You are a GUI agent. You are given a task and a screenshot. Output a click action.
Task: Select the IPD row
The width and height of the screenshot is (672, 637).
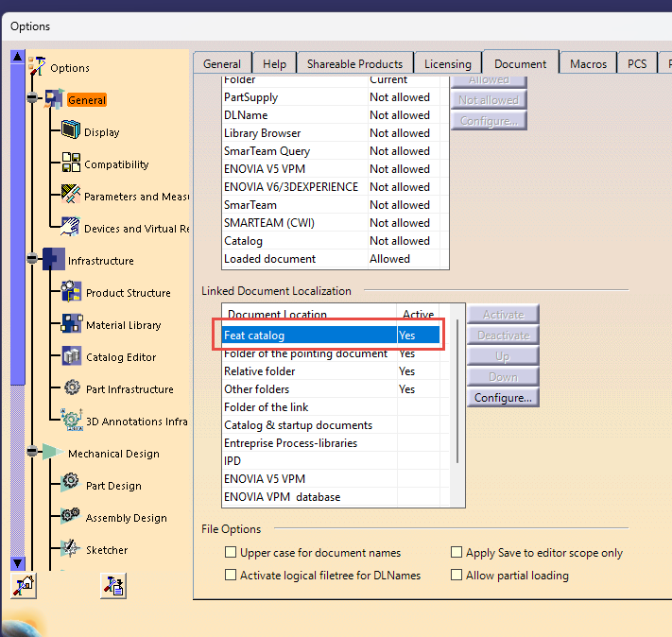pos(331,461)
